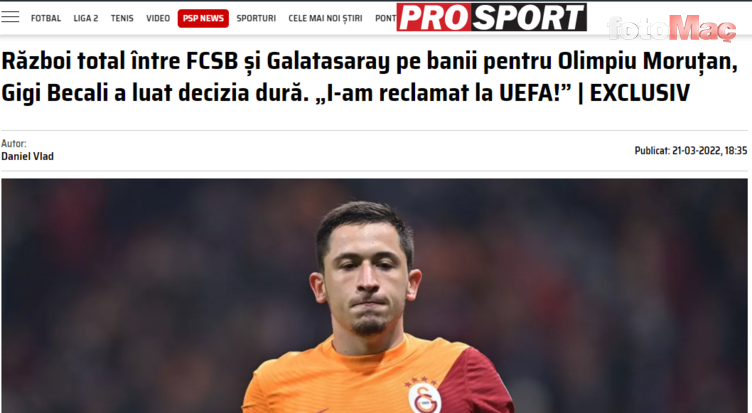
Task: Go to LIGA 2 in the navigation
Action: point(86,18)
